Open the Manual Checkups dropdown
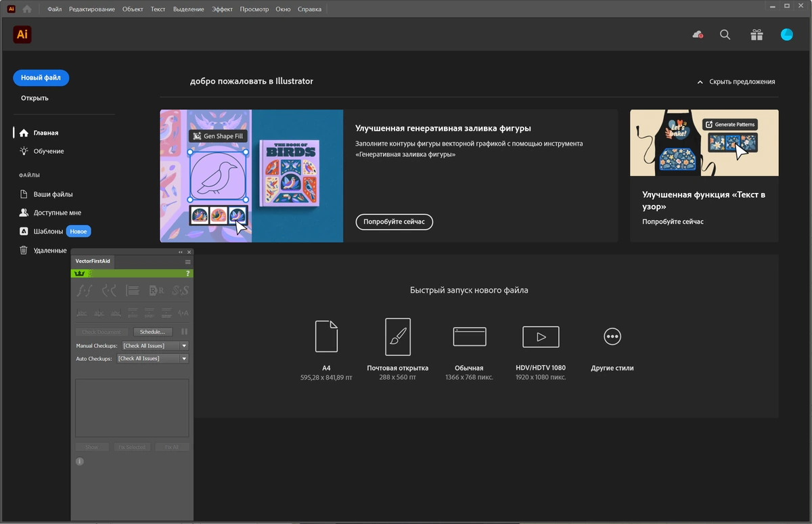Image resolution: width=812 pixels, height=524 pixels. 155,345
